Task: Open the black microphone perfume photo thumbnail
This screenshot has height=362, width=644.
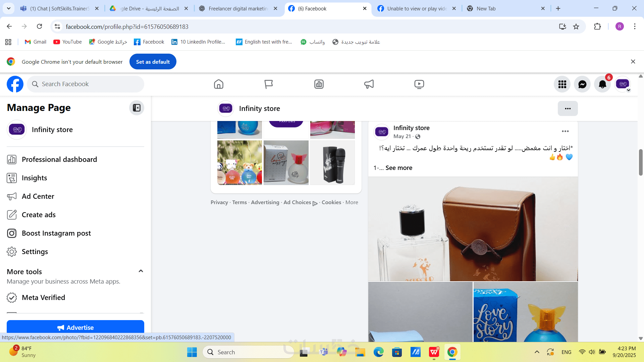Action: tap(332, 163)
